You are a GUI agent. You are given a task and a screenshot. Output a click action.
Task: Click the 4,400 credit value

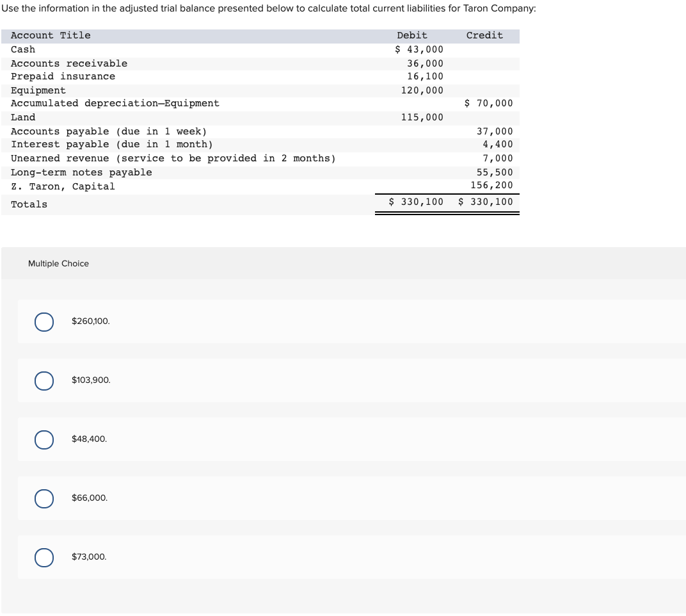coord(498,145)
